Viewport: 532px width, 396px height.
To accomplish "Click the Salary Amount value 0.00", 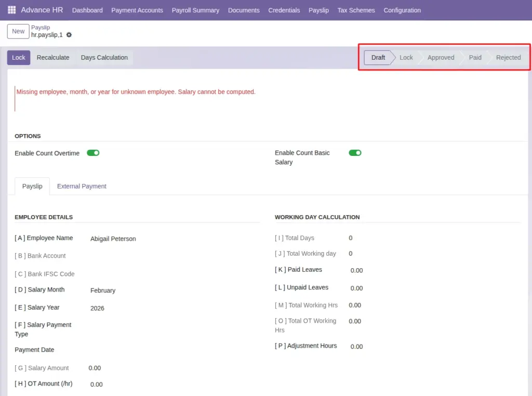I will (95, 368).
